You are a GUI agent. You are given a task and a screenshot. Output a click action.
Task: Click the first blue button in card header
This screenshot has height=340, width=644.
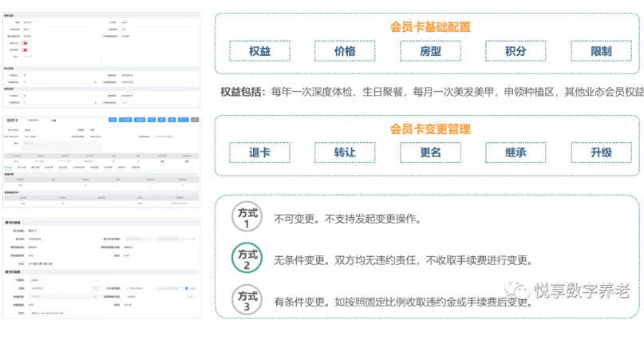pos(113,120)
